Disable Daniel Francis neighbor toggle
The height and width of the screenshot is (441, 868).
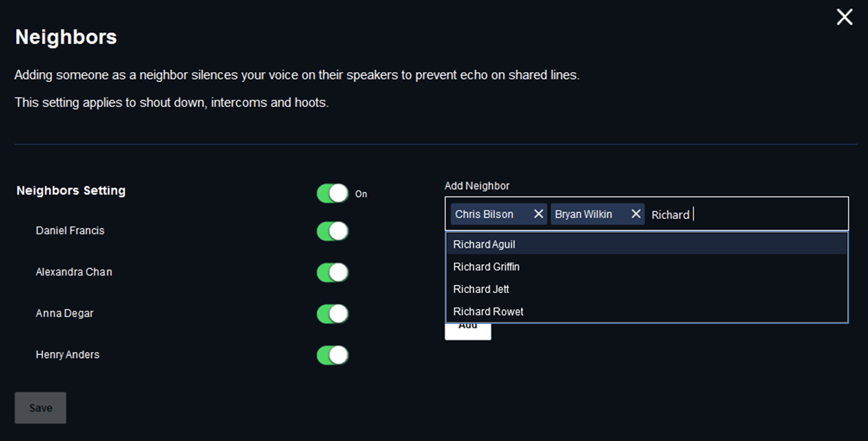pyautogui.click(x=333, y=231)
